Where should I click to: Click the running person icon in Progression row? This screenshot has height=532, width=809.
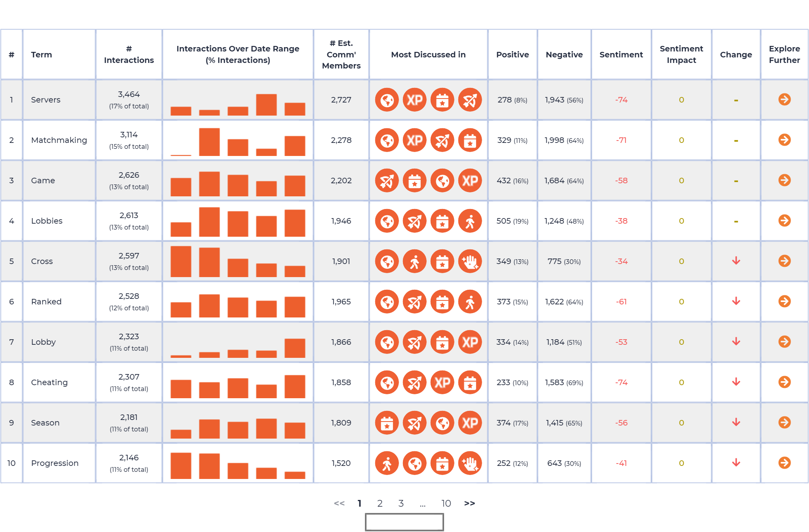387,463
